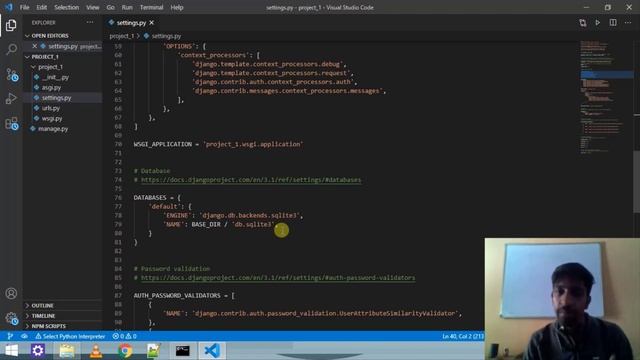Click Select Python Interpreter in status bar
The image size is (640, 360).
pos(70,336)
